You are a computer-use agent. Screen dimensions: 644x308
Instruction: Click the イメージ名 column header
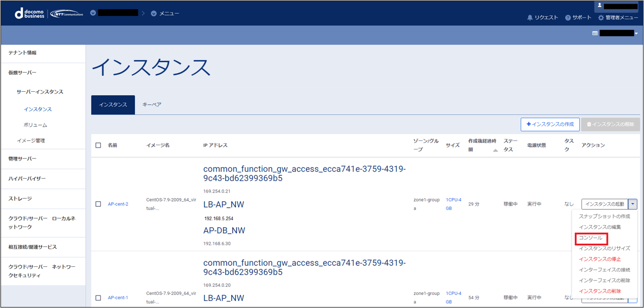tap(158, 145)
